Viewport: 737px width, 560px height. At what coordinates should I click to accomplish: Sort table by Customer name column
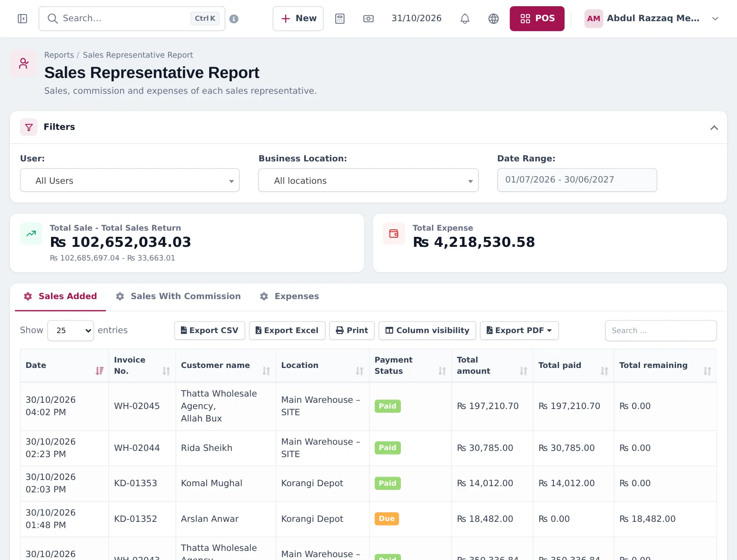coord(226,365)
